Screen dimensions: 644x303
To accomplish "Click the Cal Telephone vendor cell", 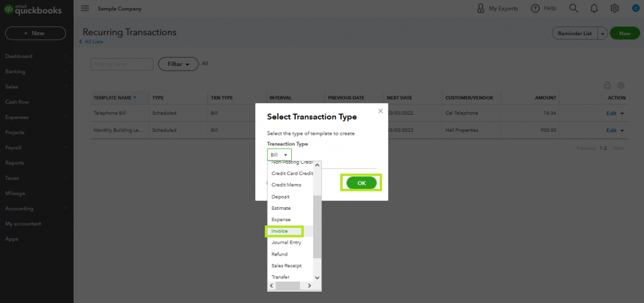I will [x=462, y=113].
